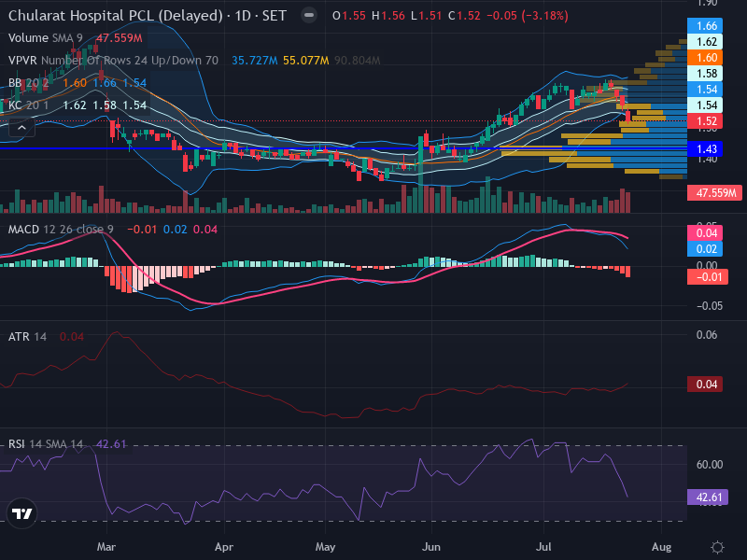Screen dimensions: 747x560
Task: Open chart settings gear icon
Action: pos(717,547)
